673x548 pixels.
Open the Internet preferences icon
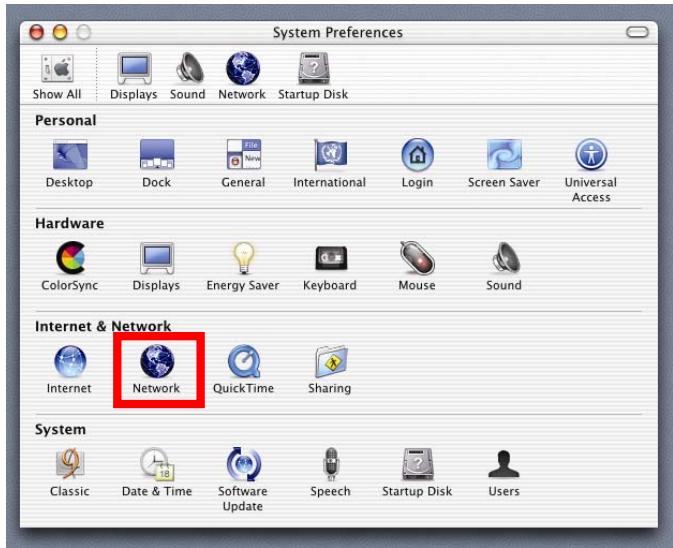70,361
